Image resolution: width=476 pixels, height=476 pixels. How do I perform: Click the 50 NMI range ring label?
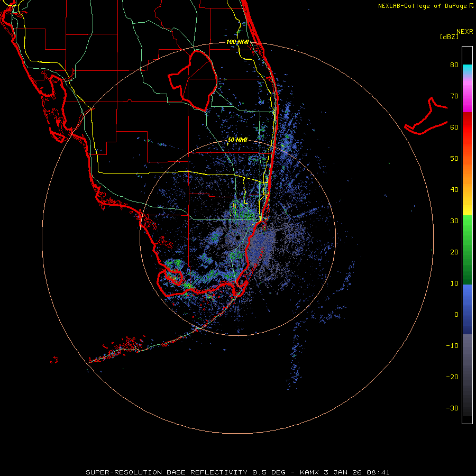(x=237, y=140)
